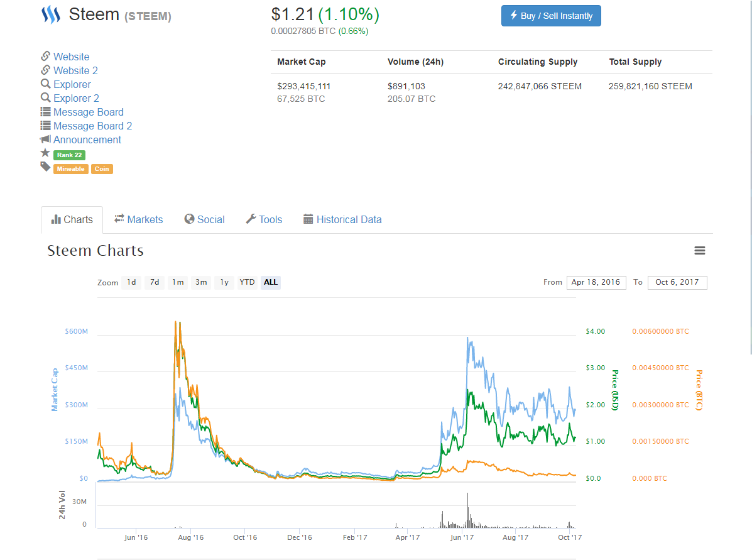Click the star icon next to Rank 22

[45, 153]
